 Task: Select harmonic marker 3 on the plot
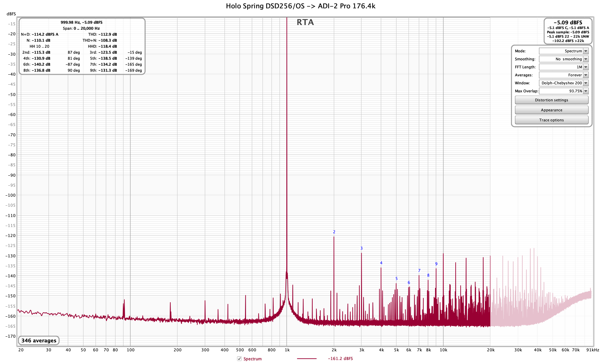361,248
